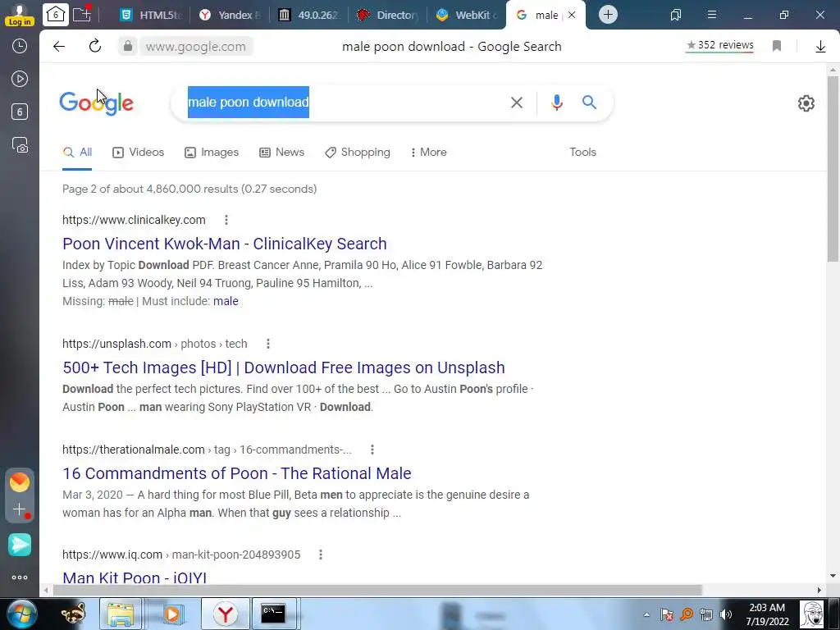Select the Images search filter
Viewport: 840px width, 630px height.
(x=212, y=152)
